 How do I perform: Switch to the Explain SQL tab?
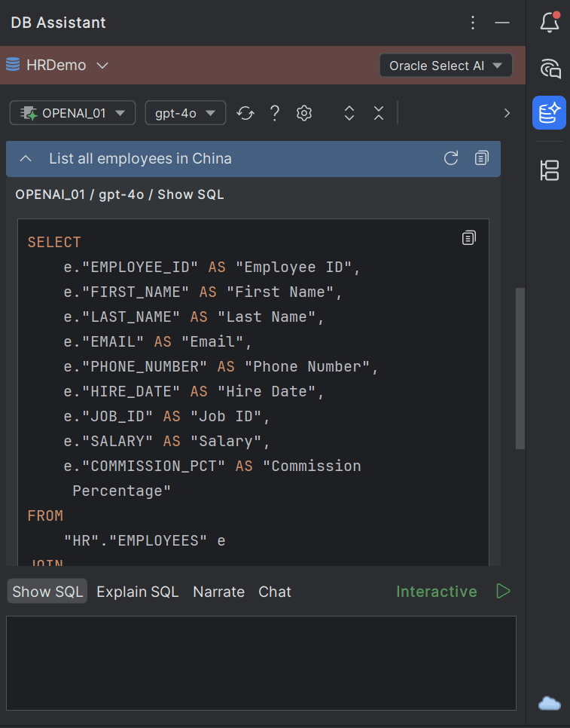137,592
